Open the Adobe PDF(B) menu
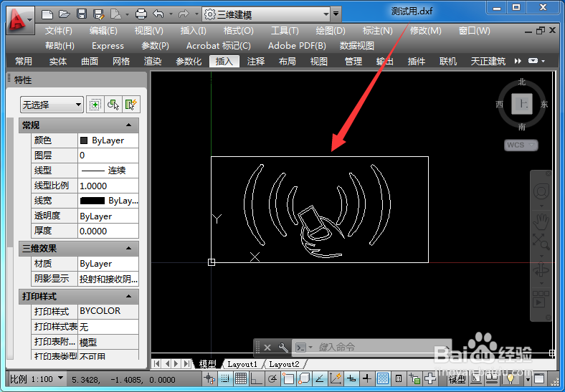This screenshot has width=565, height=392. point(297,46)
